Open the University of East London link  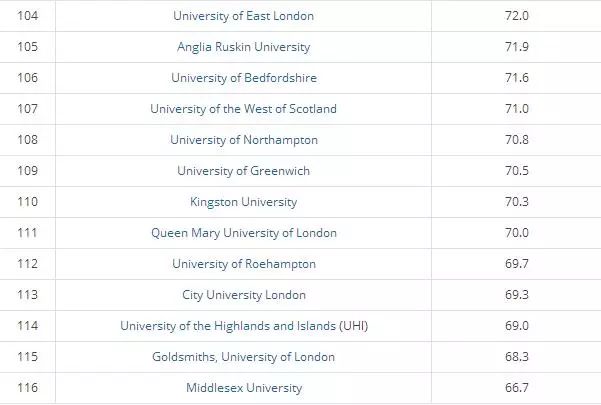click(x=243, y=16)
